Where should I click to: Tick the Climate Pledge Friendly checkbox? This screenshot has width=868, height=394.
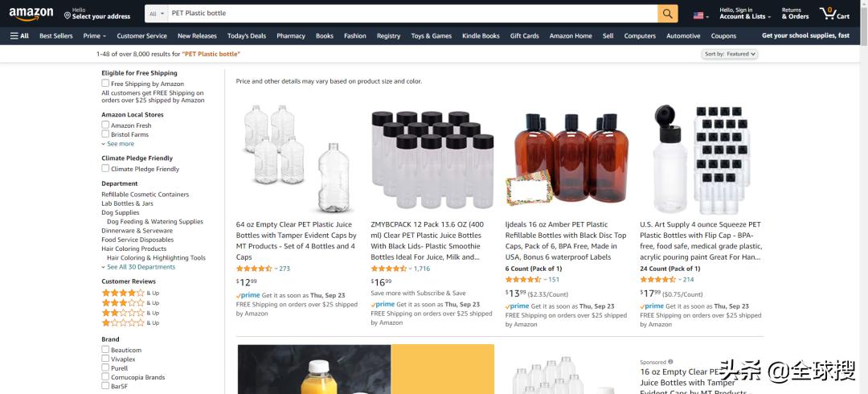(x=105, y=169)
